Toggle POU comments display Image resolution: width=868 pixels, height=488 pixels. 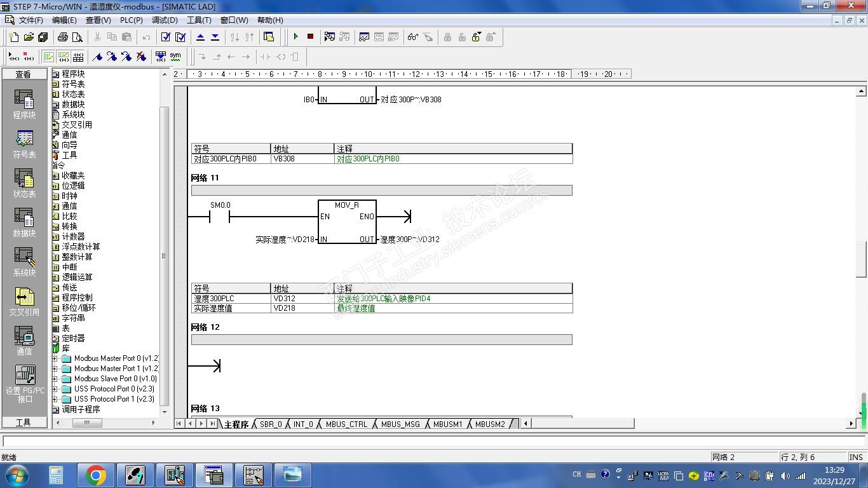click(49, 57)
